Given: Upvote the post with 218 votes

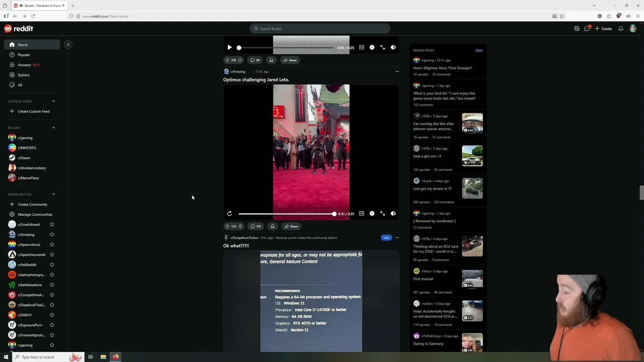Looking at the screenshot, I should pyautogui.click(x=227, y=60).
